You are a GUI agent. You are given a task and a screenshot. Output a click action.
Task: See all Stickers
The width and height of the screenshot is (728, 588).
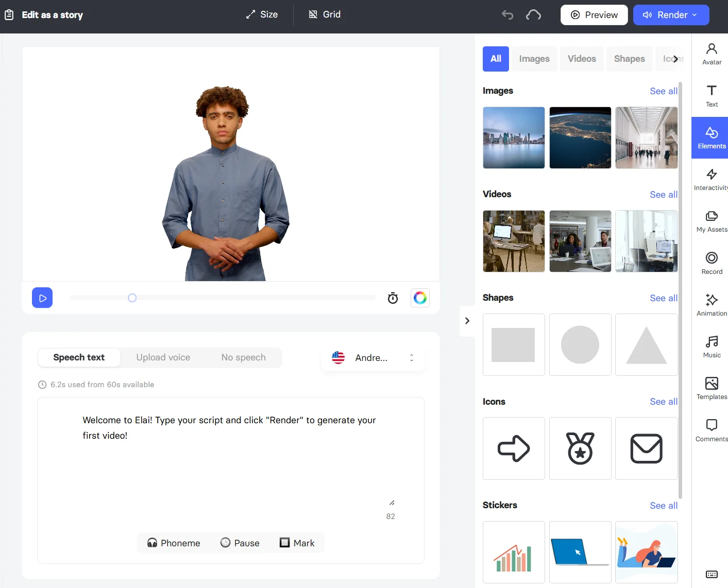[x=664, y=506]
